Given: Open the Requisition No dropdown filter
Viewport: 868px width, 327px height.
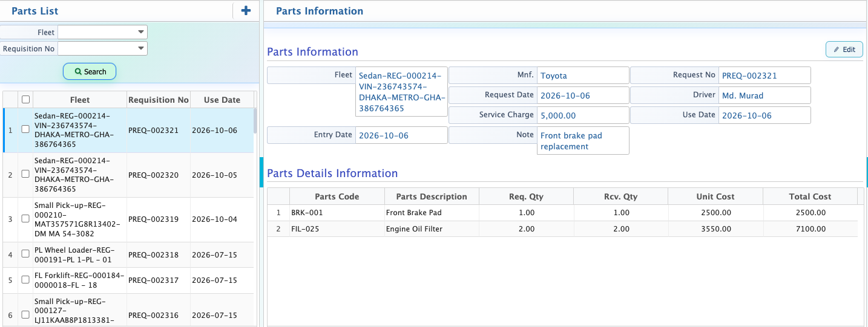Looking at the screenshot, I should [102, 48].
